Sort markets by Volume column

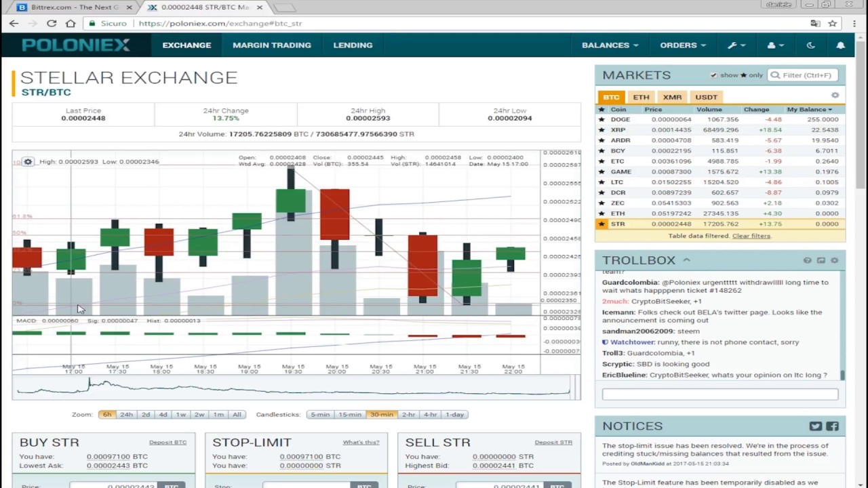coord(709,109)
